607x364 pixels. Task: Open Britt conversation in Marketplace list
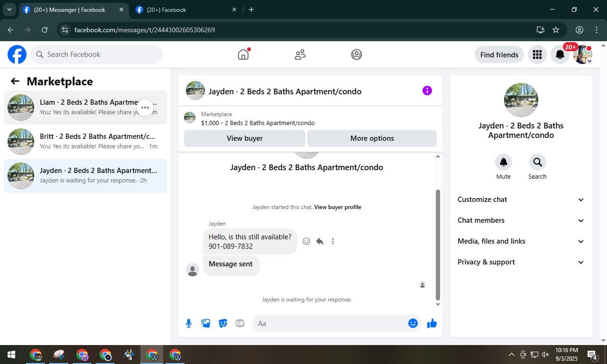[85, 142]
